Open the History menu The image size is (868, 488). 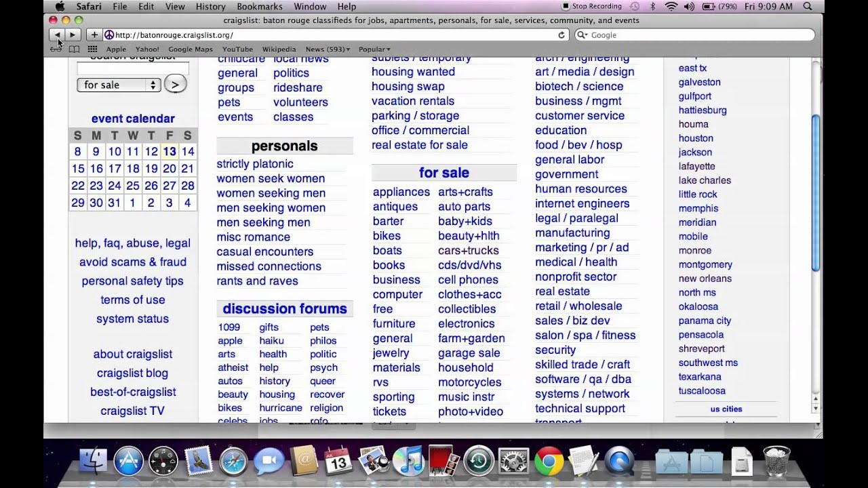point(211,6)
